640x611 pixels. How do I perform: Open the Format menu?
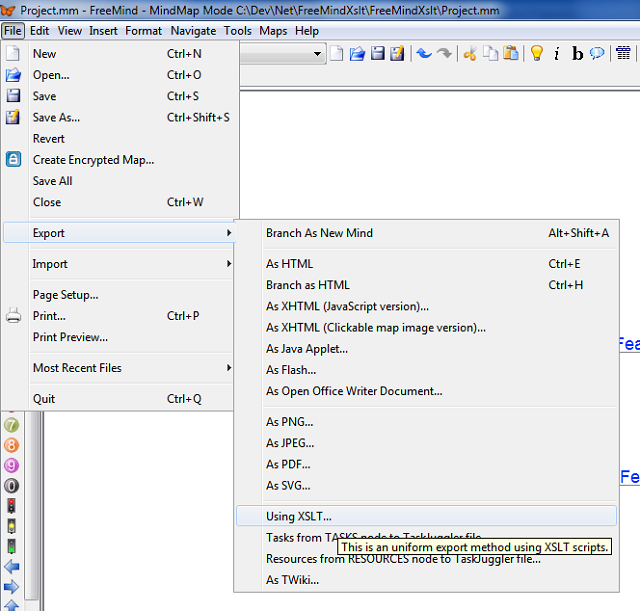click(x=143, y=31)
